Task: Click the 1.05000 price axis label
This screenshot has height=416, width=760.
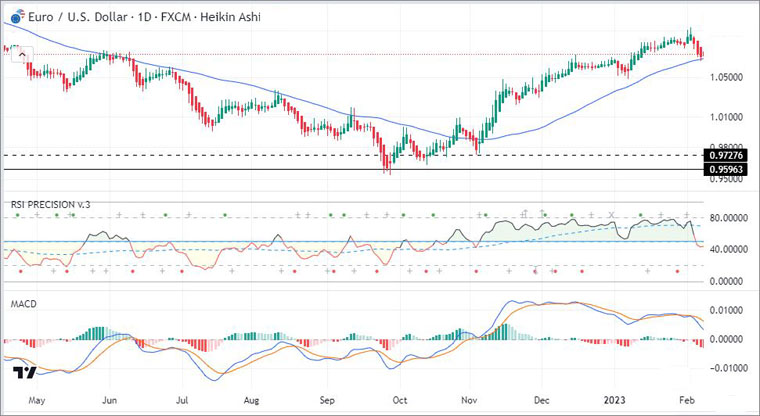Action: coord(726,78)
